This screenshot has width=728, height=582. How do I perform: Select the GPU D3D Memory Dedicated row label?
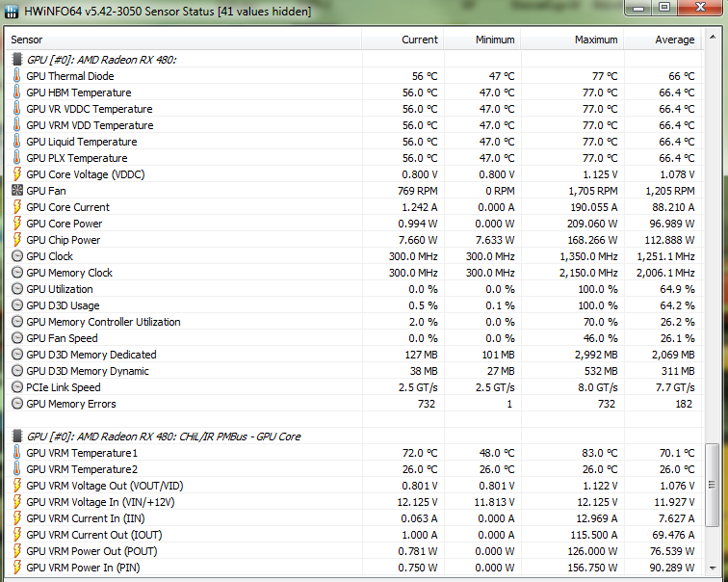(x=91, y=355)
